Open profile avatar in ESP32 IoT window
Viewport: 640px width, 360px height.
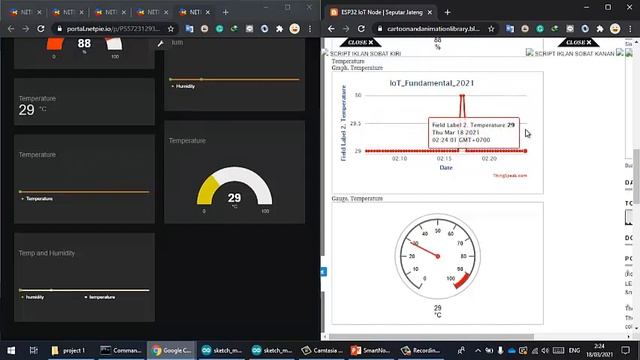click(x=615, y=29)
